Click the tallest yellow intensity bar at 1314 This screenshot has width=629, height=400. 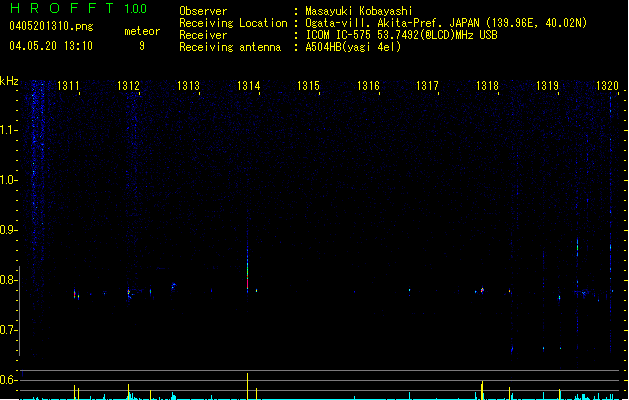pyautogui.click(x=248, y=386)
